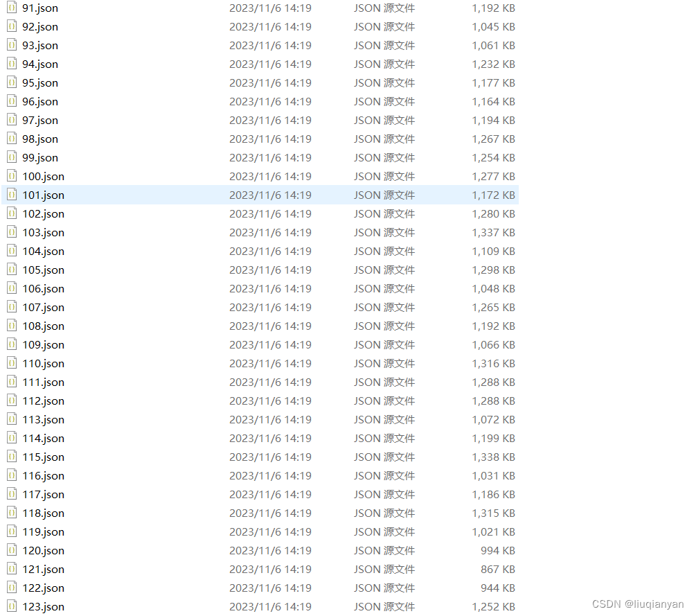Click the 1,254 KB size cell
Image resolution: width=694 pixels, height=616 pixels.
pyautogui.click(x=494, y=158)
